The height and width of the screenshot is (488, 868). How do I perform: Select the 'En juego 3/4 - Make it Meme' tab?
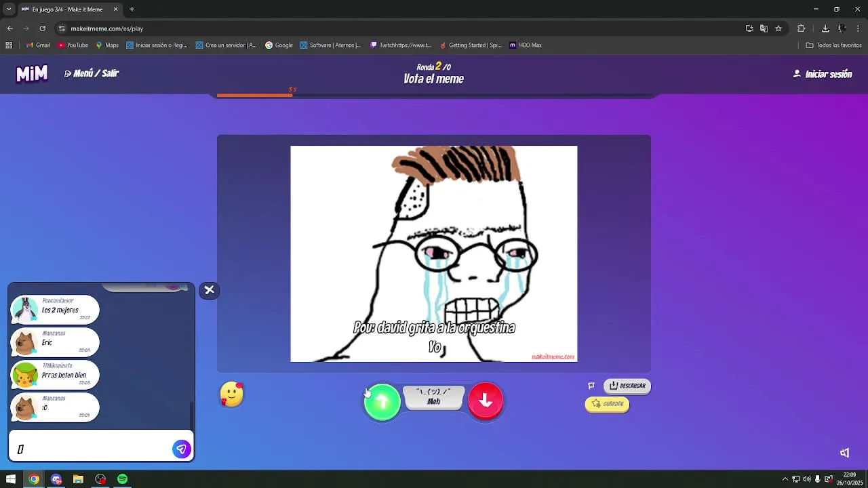[69, 9]
